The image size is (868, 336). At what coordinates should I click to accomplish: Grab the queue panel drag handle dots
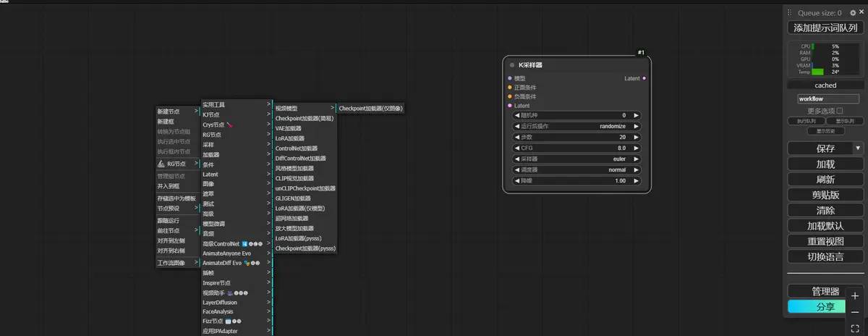click(x=790, y=13)
